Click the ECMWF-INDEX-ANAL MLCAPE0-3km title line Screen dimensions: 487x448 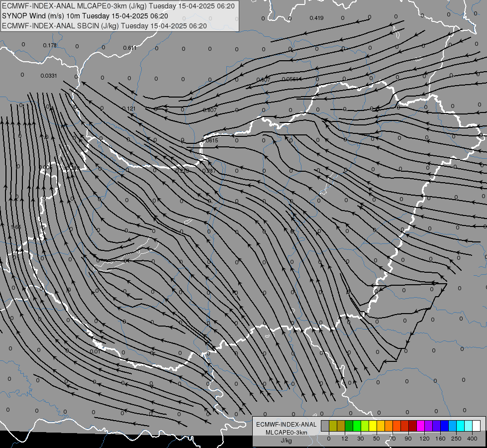(118, 6)
